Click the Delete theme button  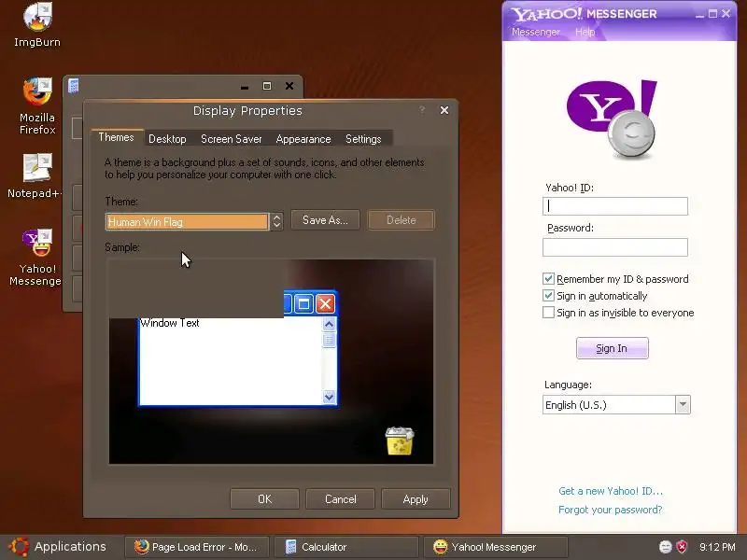[x=402, y=220]
